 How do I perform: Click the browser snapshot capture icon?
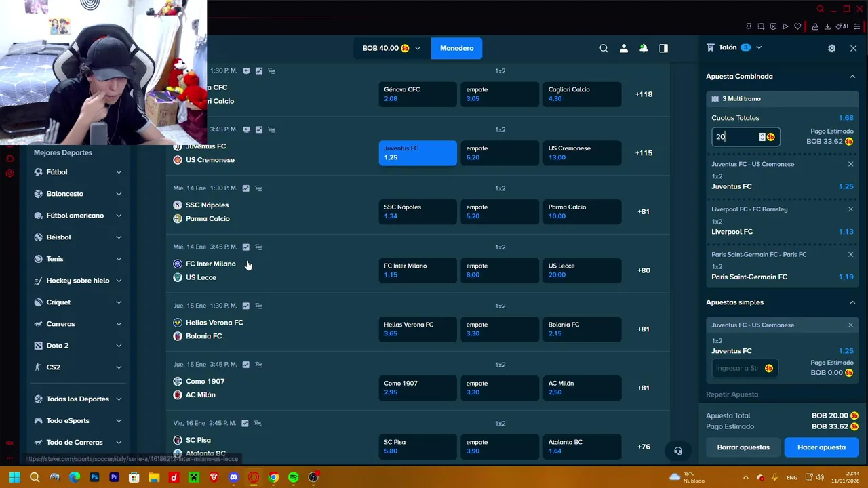coord(761,26)
